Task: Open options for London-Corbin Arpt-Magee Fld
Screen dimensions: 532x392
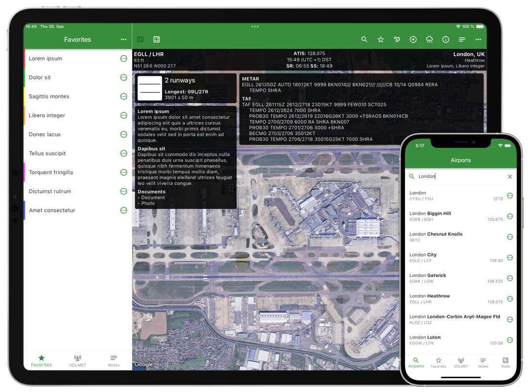Action: pos(509,320)
